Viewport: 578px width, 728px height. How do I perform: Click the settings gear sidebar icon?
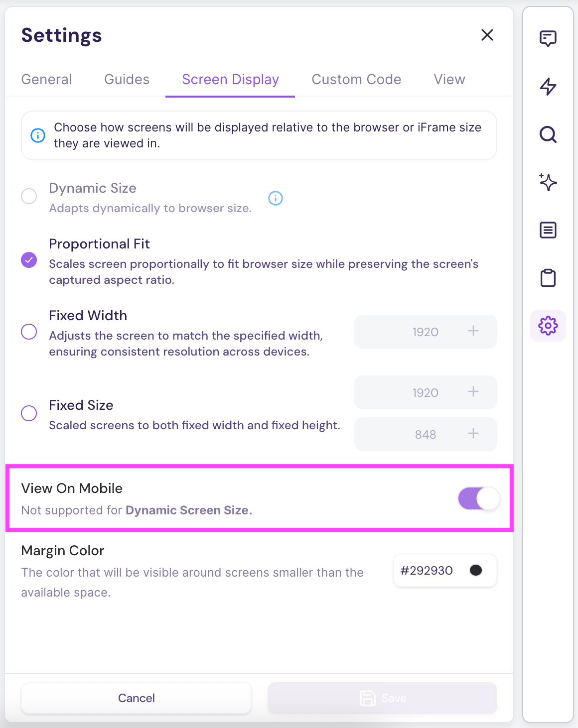pos(548,326)
